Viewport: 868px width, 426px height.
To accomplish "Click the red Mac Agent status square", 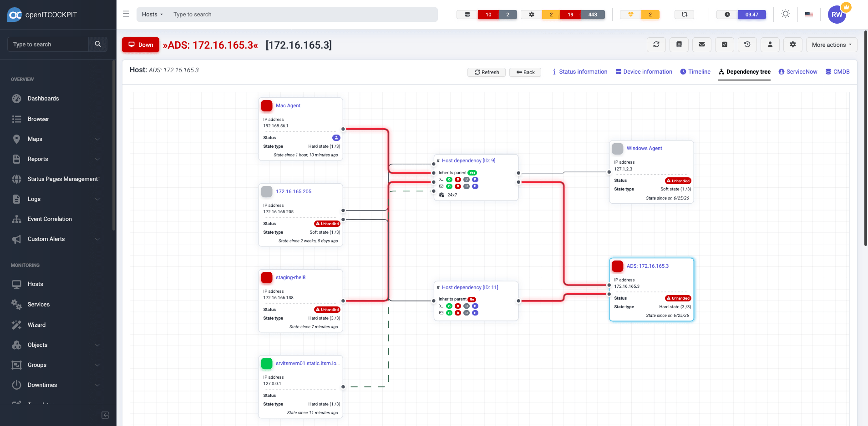I will pos(267,106).
